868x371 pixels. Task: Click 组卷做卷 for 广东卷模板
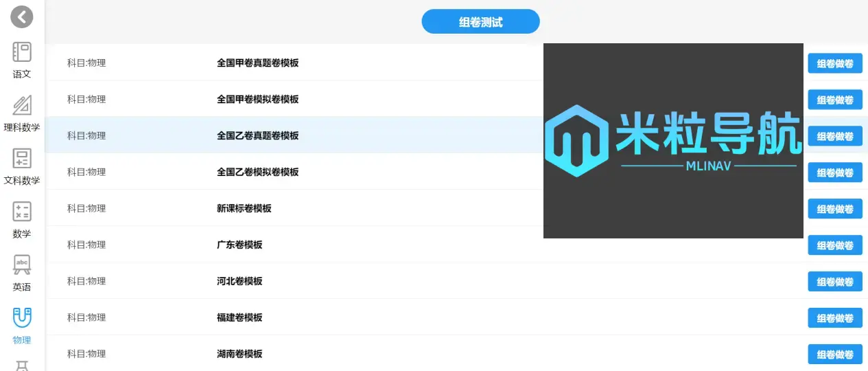click(835, 246)
